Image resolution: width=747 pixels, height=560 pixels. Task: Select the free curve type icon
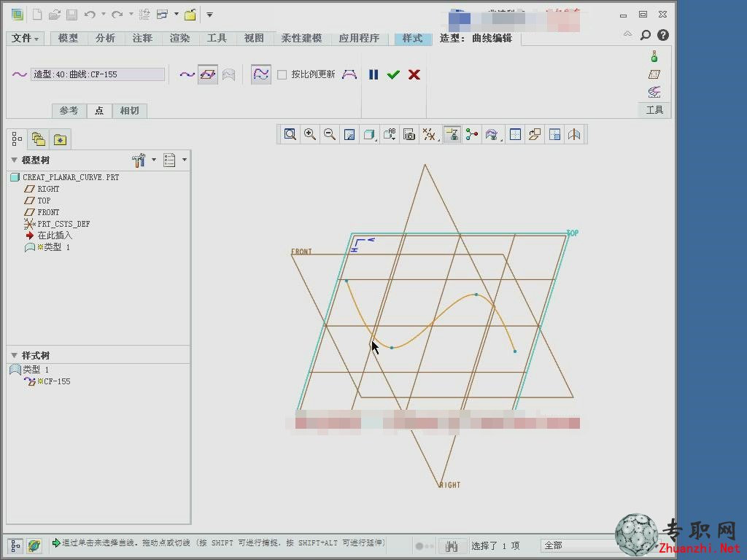click(x=187, y=74)
